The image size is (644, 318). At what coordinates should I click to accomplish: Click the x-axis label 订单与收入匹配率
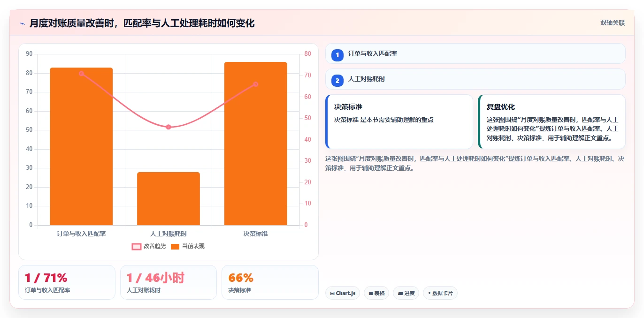[81, 233]
